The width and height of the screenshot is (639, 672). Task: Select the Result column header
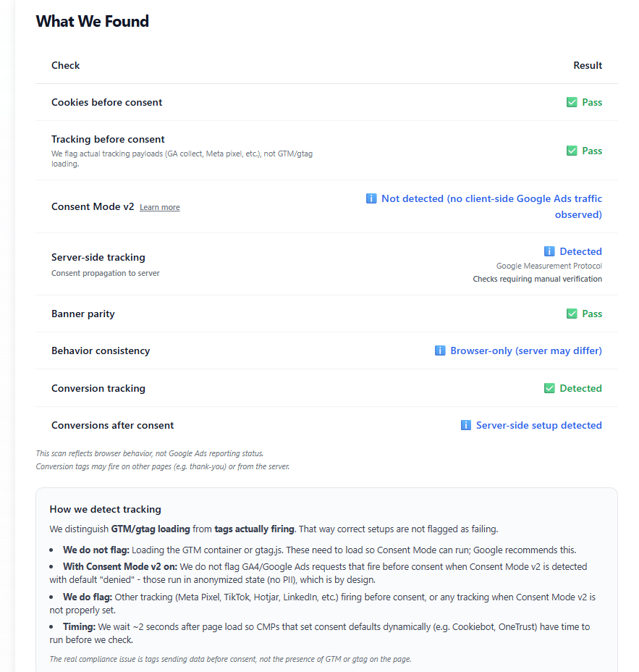tap(587, 65)
